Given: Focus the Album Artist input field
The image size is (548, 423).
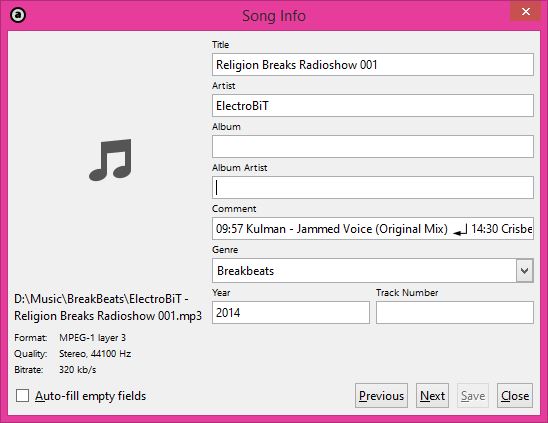Looking at the screenshot, I should [x=373, y=188].
